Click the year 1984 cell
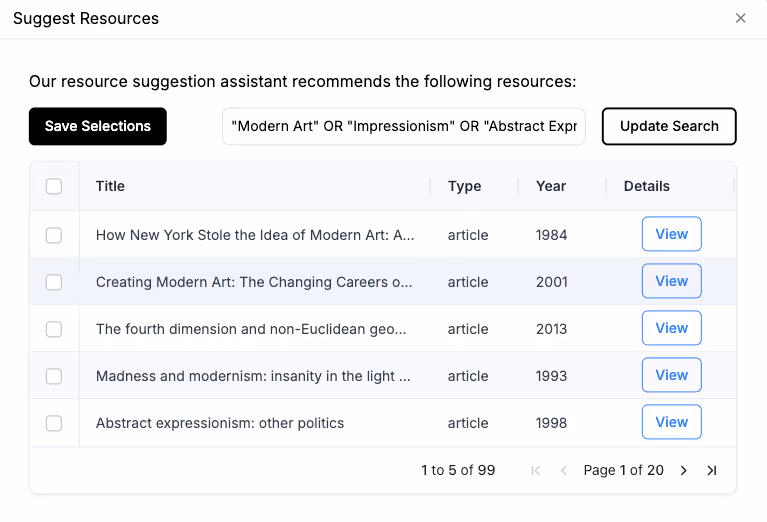Viewport: 767px width, 522px height. tap(551, 235)
